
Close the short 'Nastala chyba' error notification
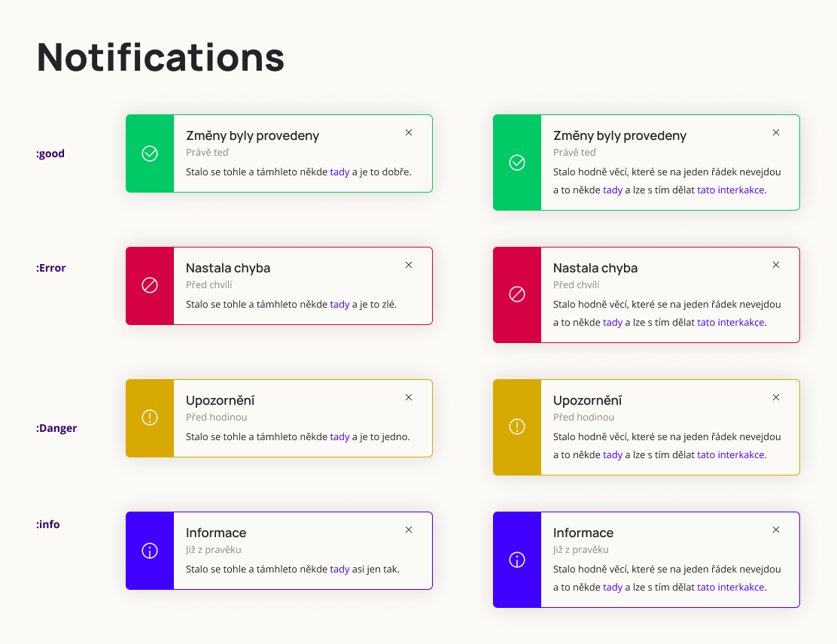(409, 265)
